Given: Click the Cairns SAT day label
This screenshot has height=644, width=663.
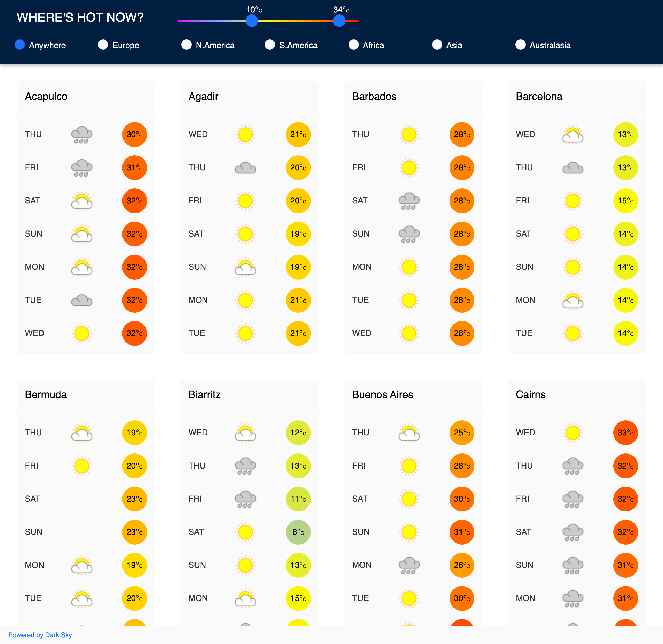Looking at the screenshot, I should click(523, 532).
